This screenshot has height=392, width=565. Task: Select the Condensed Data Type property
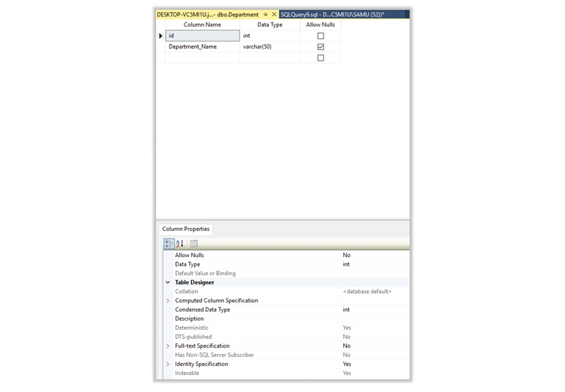click(286, 309)
